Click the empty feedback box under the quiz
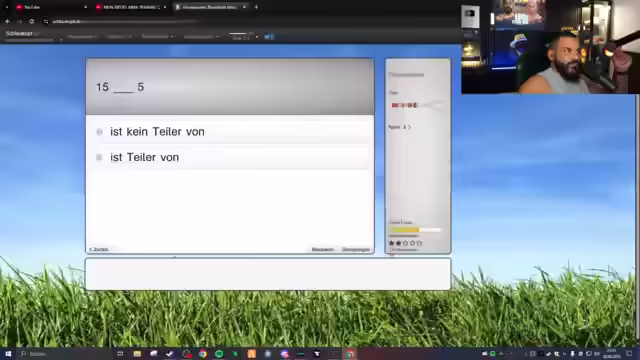 coord(268,274)
